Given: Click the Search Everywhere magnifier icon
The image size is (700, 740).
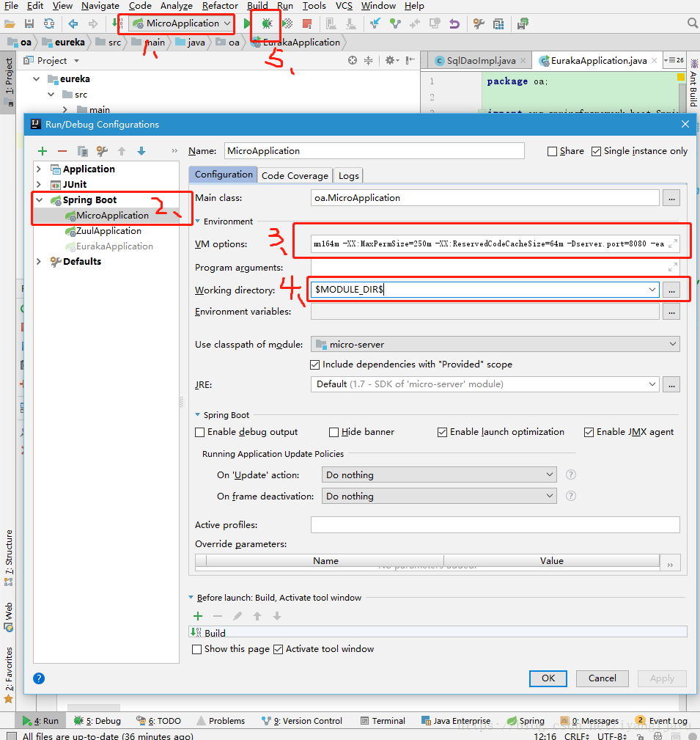Looking at the screenshot, I should (692, 23).
